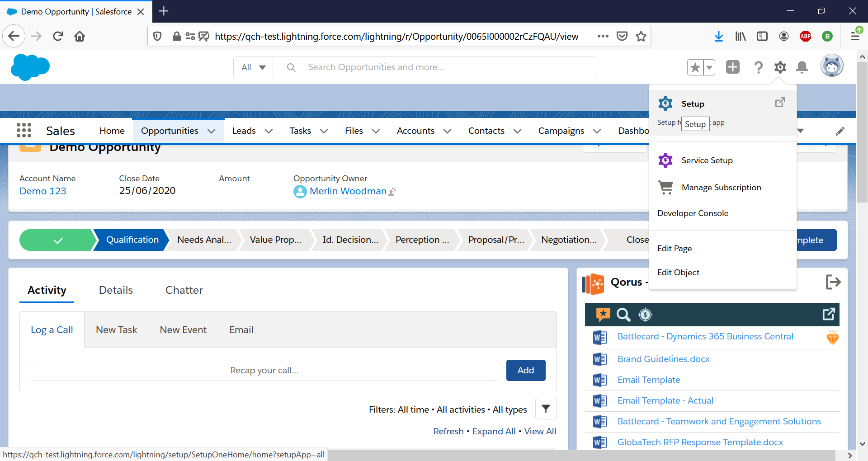Open the user profile avatar
This screenshot has height=461, width=868.
pos(832,66)
